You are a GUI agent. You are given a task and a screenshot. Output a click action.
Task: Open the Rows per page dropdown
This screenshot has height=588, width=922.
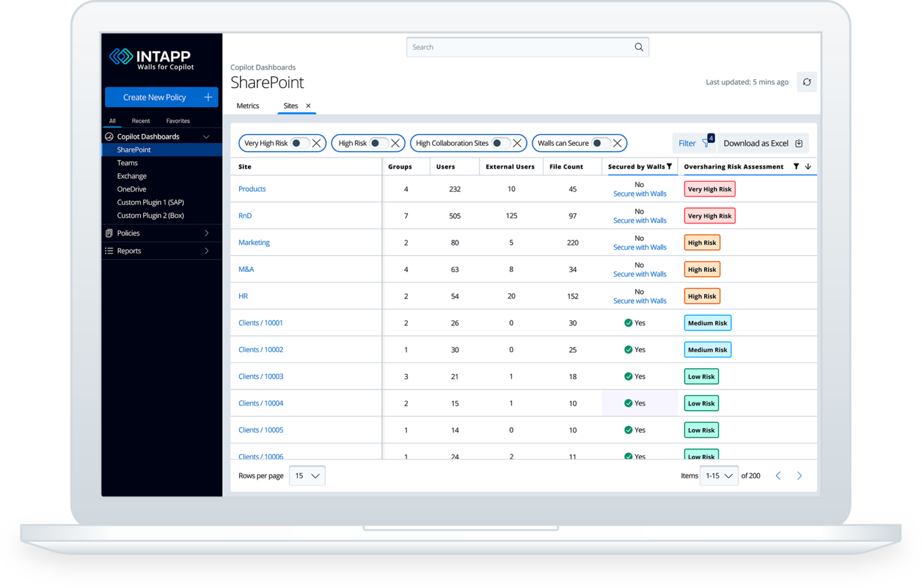coord(307,475)
